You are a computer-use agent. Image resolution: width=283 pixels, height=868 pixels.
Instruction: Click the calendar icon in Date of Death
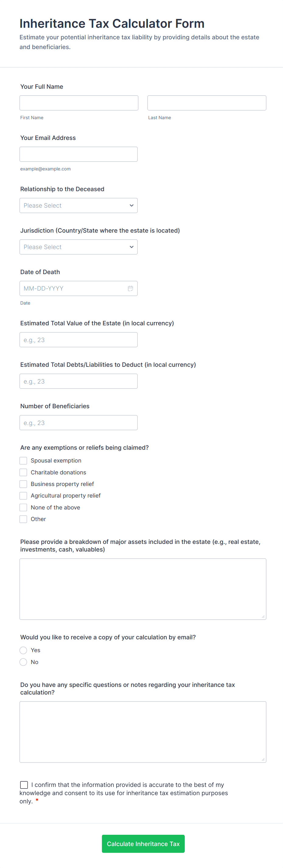coord(130,288)
